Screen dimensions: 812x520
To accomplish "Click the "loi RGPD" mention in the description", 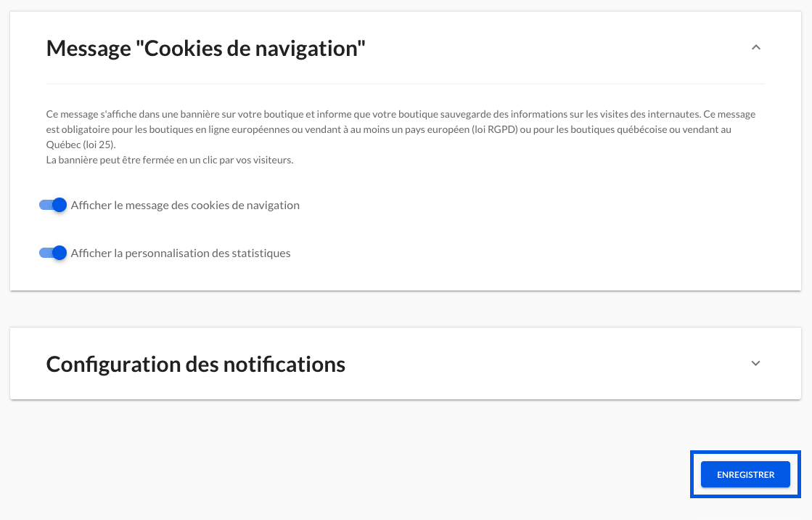I will point(495,129).
